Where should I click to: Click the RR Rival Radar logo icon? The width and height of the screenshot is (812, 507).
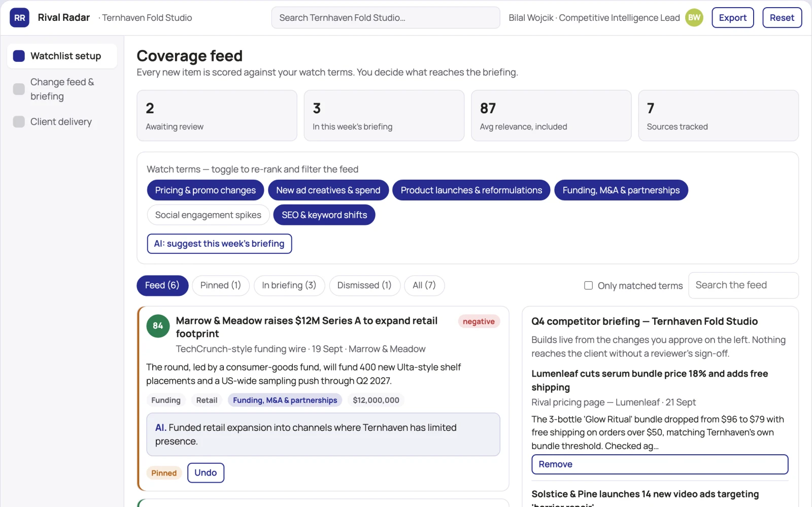click(19, 18)
